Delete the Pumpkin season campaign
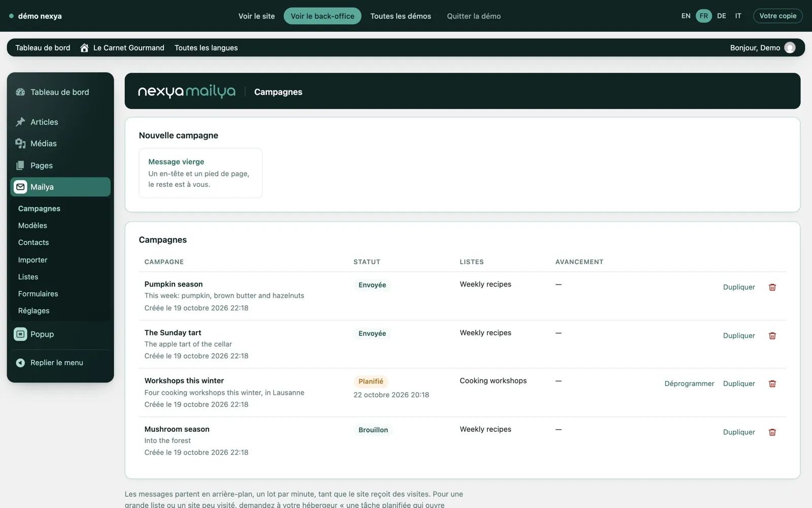Viewport: 812px width, 508px height. tap(772, 287)
